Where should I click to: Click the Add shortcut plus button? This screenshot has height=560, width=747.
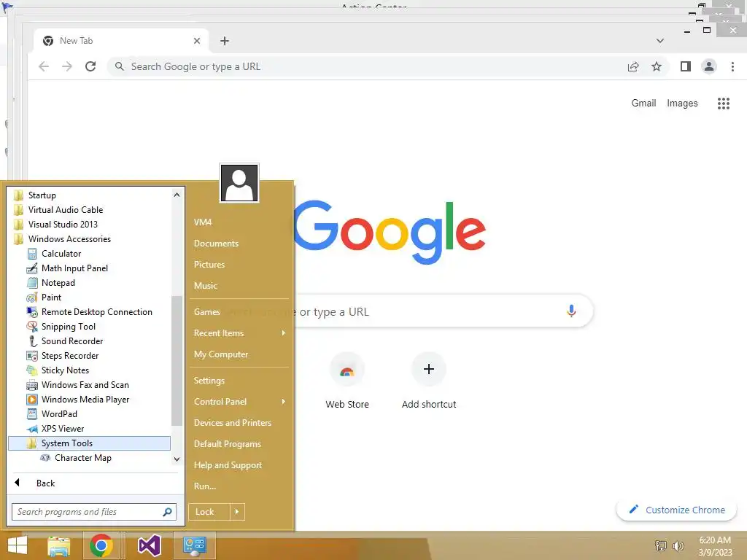pyautogui.click(x=429, y=369)
